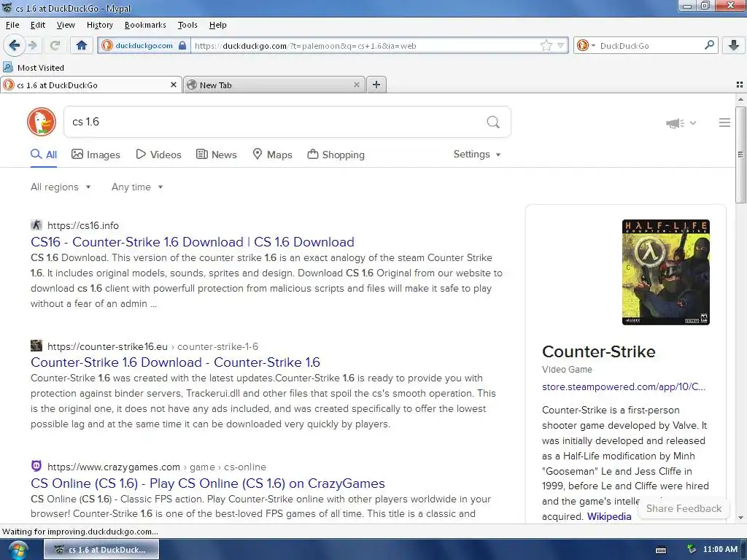Image resolution: width=747 pixels, height=560 pixels.
Task: Click the counter-strike16.eu URL text
Action: pyautogui.click(x=108, y=346)
